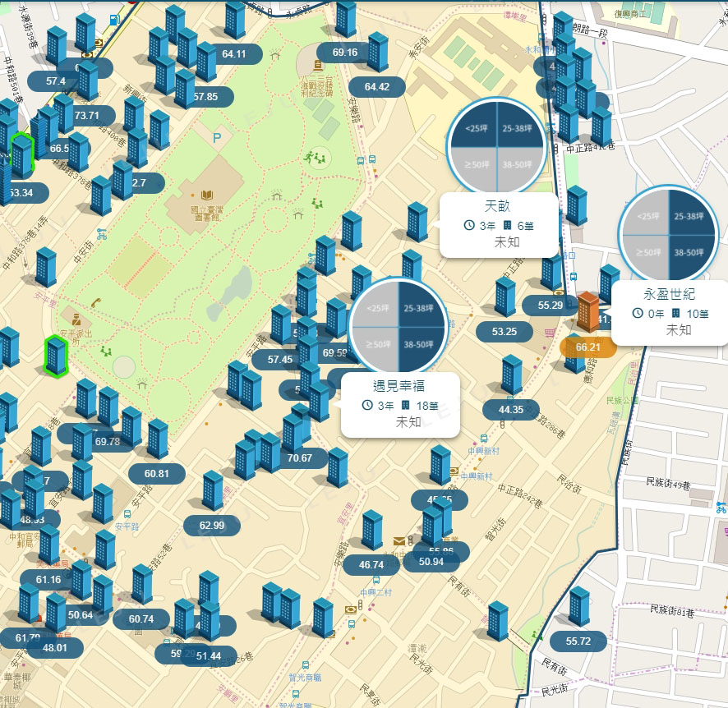Viewport: 728px width, 708px height.
Task: Click the 57.85 price label
Action: coord(205,96)
